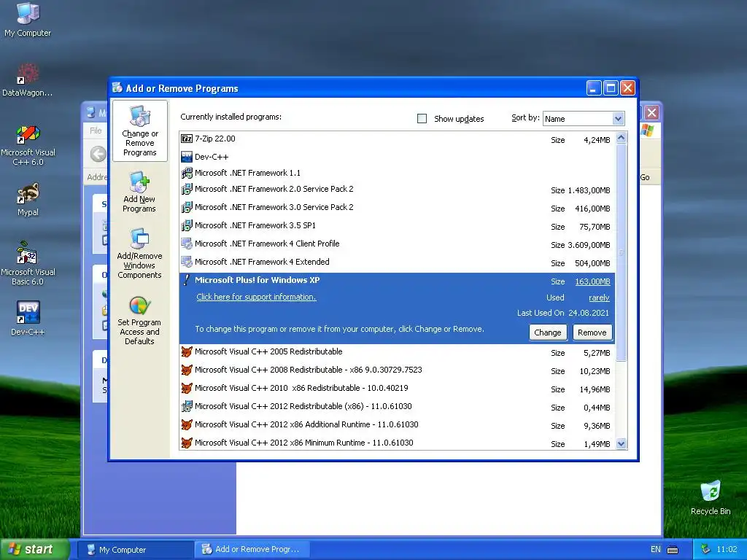Click the programs list scrollbar thumb
This screenshot has height=560, width=747.
pos(621,252)
